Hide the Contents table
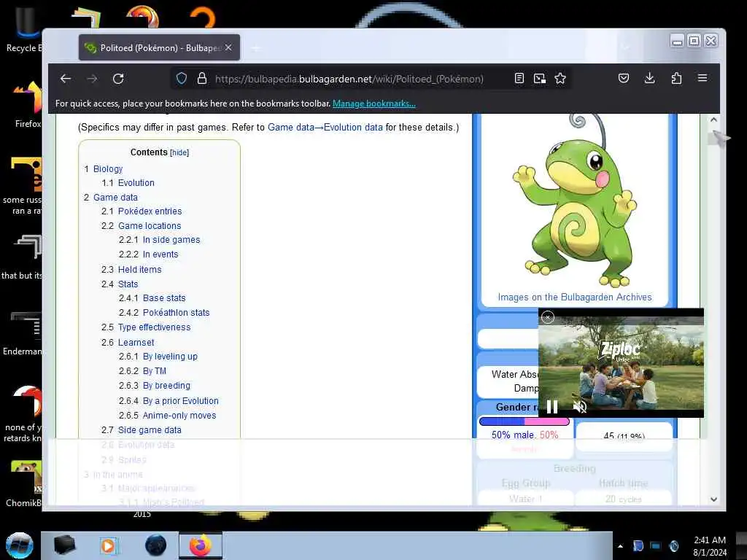 (x=179, y=152)
